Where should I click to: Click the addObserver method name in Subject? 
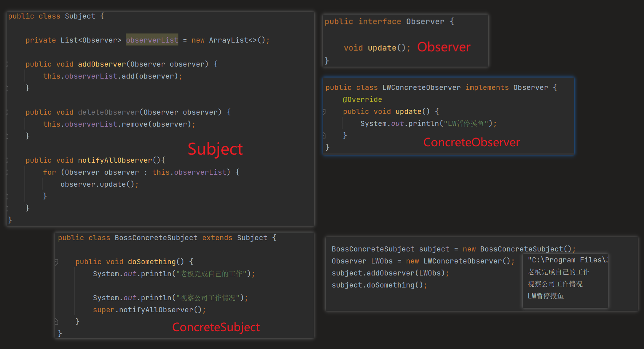point(102,64)
